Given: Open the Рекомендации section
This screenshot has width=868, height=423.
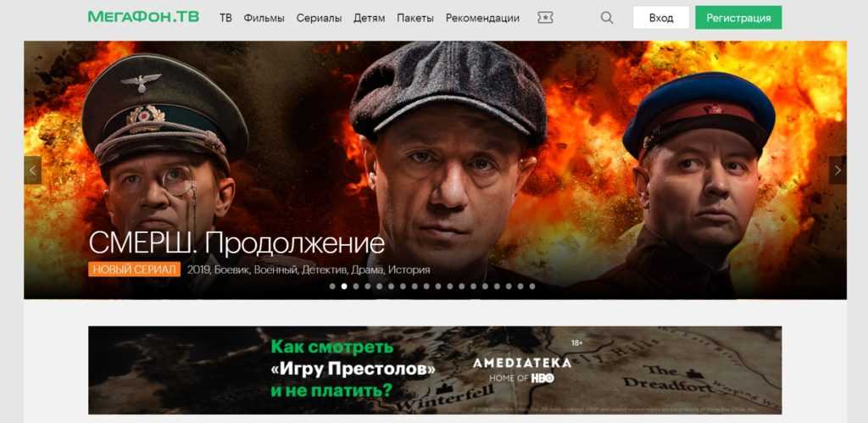Looking at the screenshot, I should (x=482, y=18).
